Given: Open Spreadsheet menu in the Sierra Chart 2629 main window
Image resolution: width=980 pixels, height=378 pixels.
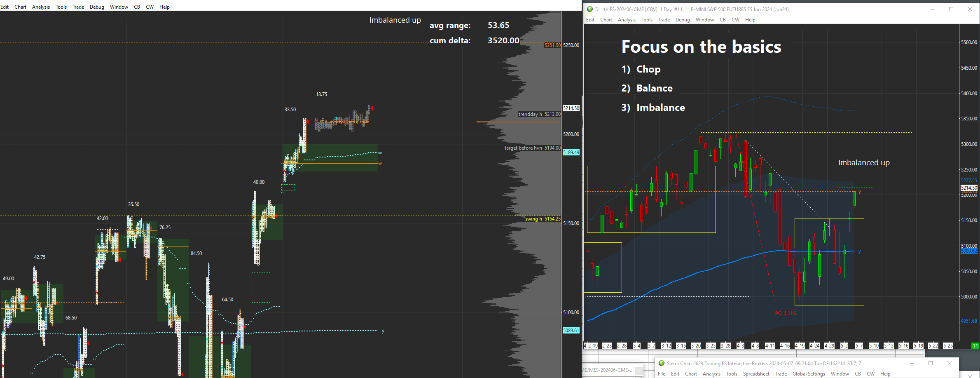Looking at the screenshot, I should coord(756,374).
